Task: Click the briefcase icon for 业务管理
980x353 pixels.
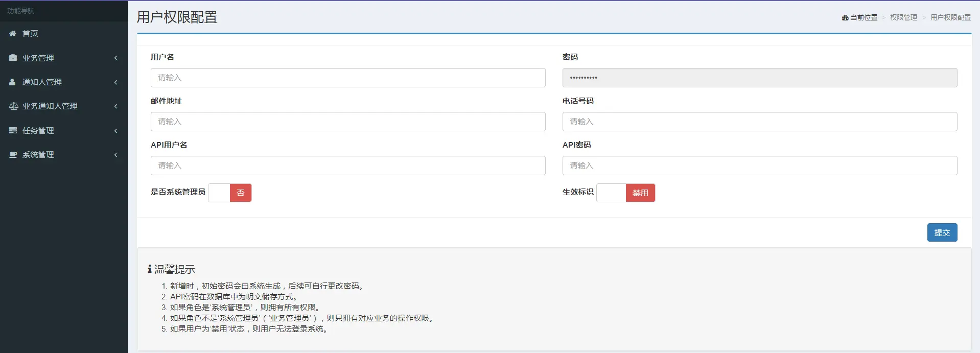Action: coord(13,58)
